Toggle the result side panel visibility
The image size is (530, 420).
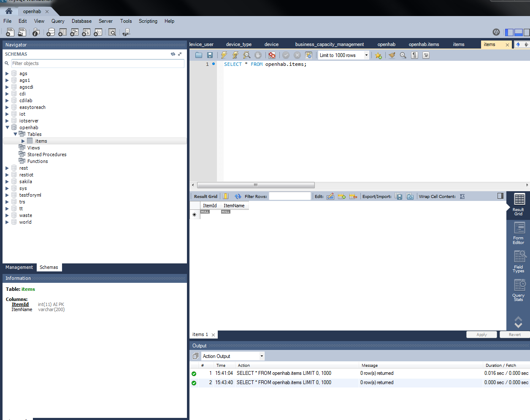(500, 196)
